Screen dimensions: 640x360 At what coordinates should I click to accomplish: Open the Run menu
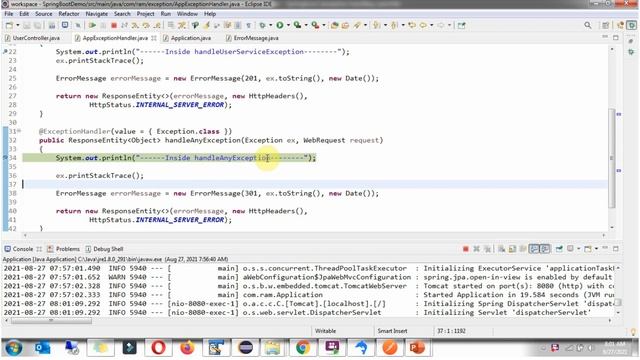(x=166, y=14)
